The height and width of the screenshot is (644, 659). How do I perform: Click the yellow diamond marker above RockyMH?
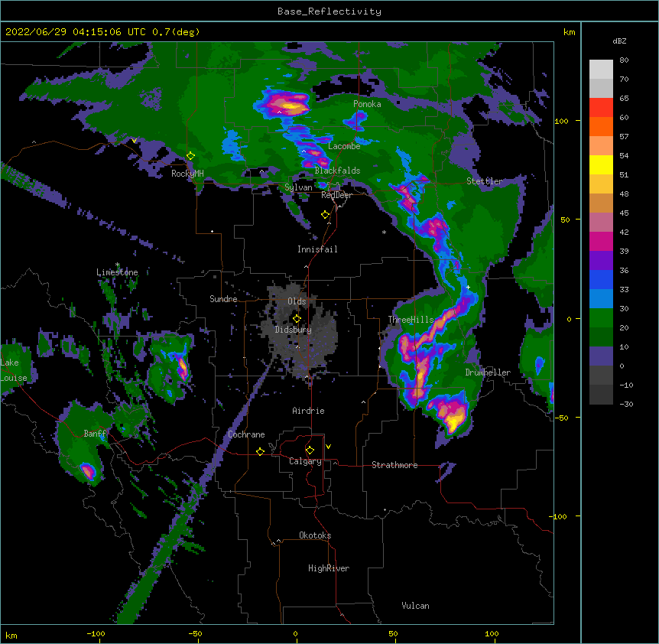click(x=190, y=156)
